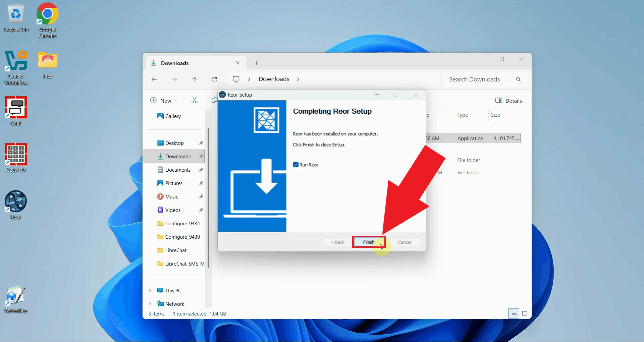
Task: Launch Google Chrome from the desktop
Action: (47, 20)
